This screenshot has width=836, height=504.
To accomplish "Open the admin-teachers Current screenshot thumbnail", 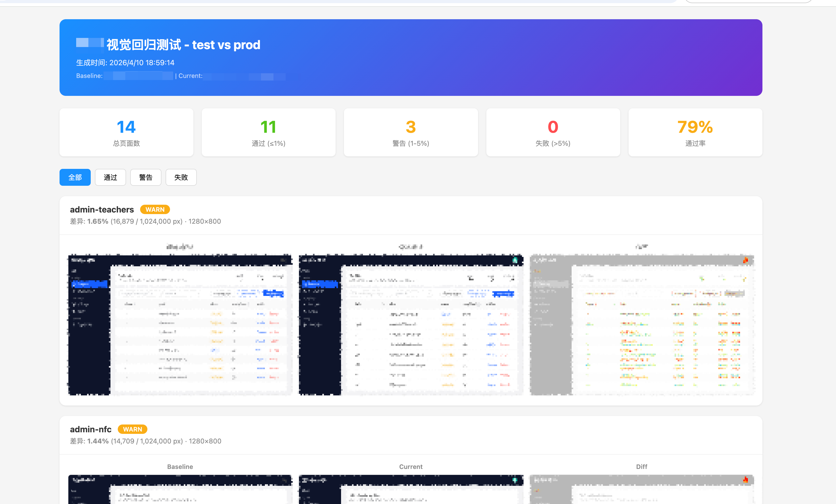I will pos(411,325).
